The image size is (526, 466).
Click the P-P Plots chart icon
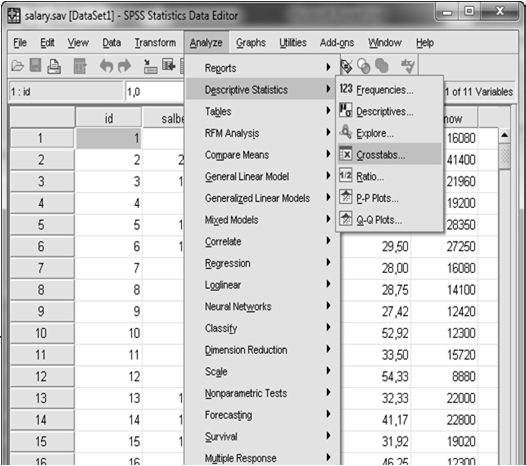tap(346, 197)
